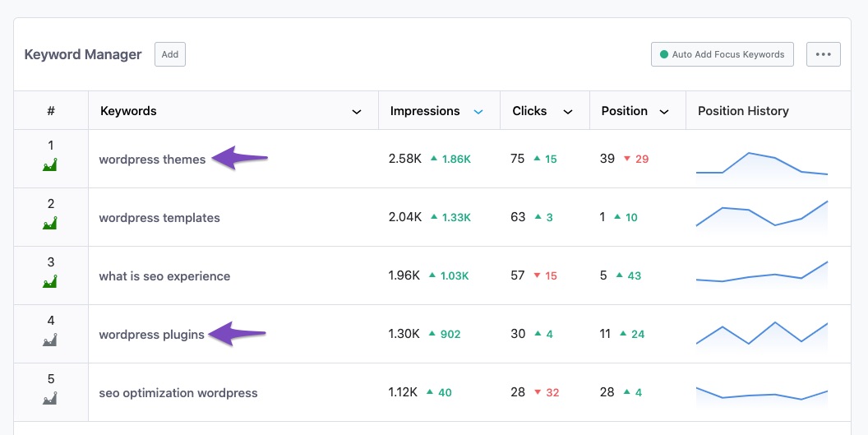Select the "what is seo experience" keyword
The height and width of the screenshot is (435, 868).
pyautogui.click(x=164, y=276)
